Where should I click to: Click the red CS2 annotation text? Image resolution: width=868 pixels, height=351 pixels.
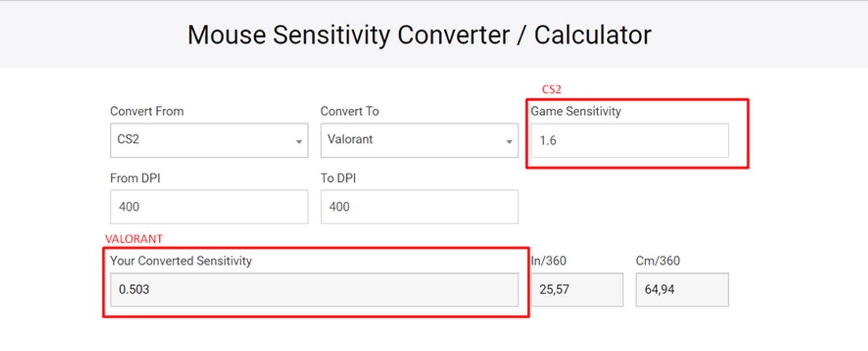551,89
